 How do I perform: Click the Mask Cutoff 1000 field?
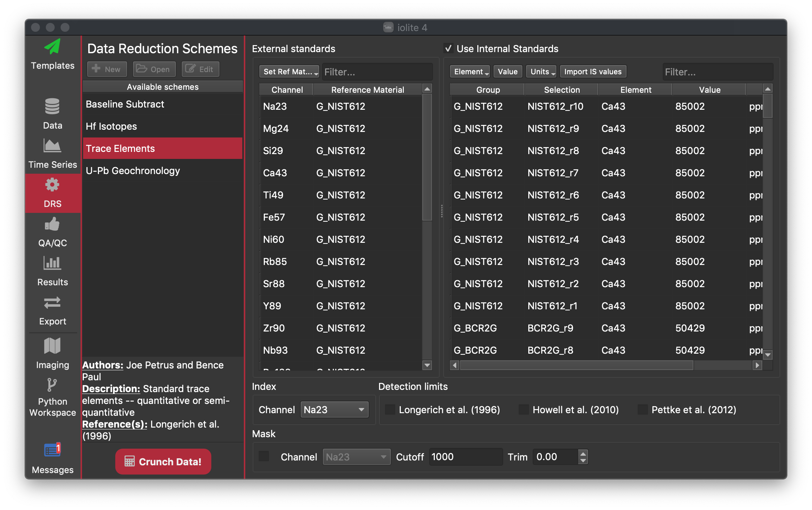[465, 457]
